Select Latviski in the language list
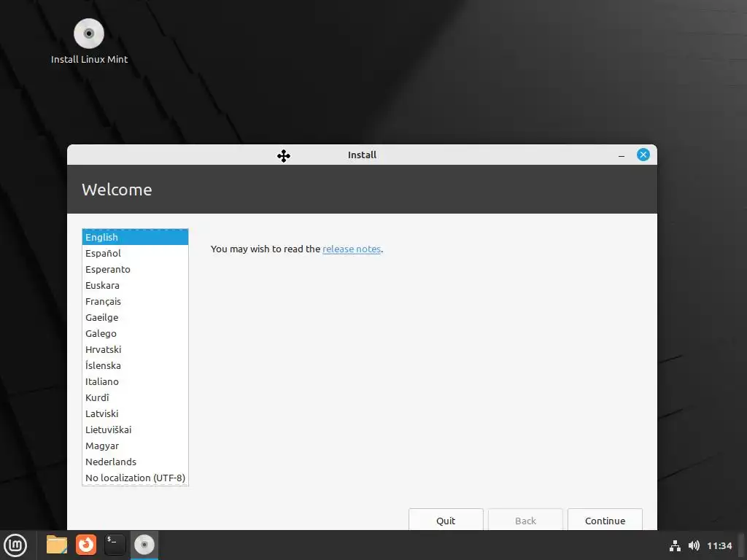This screenshot has height=560, width=747. coord(135,414)
